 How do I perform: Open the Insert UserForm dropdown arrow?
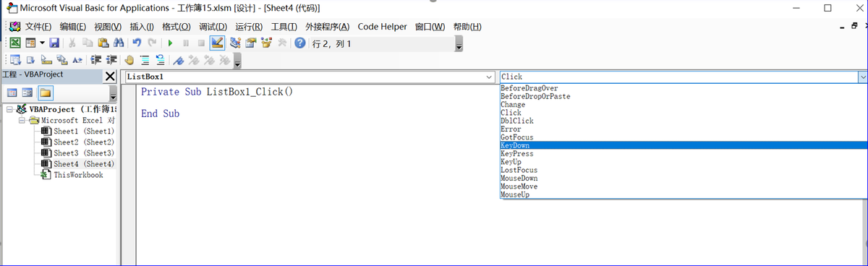point(41,43)
